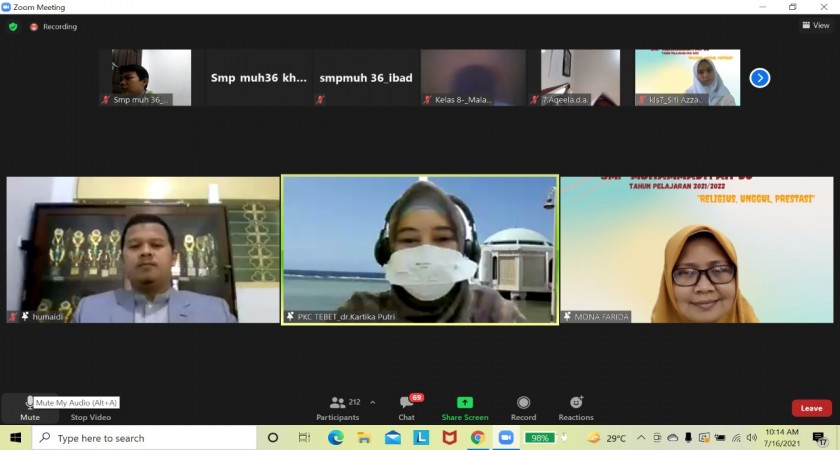Click green shield encryption info icon
This screenshot has height=450, width=840.
coord(13,26)
